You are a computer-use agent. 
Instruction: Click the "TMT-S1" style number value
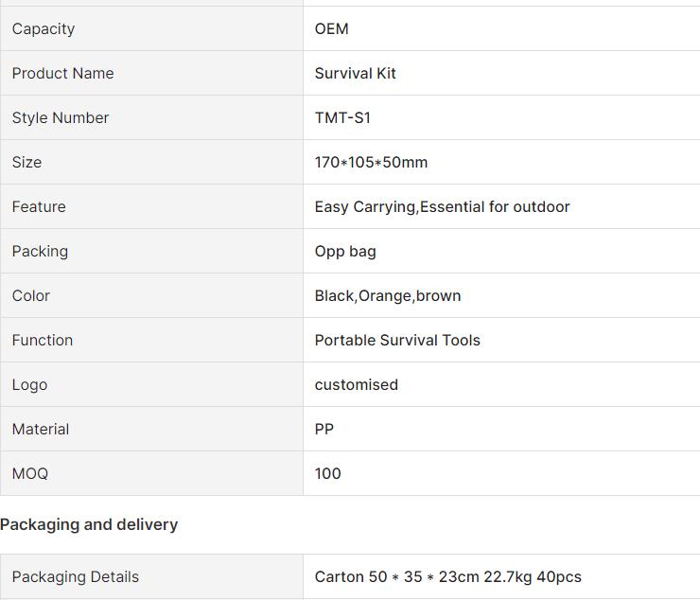[342, 117]
